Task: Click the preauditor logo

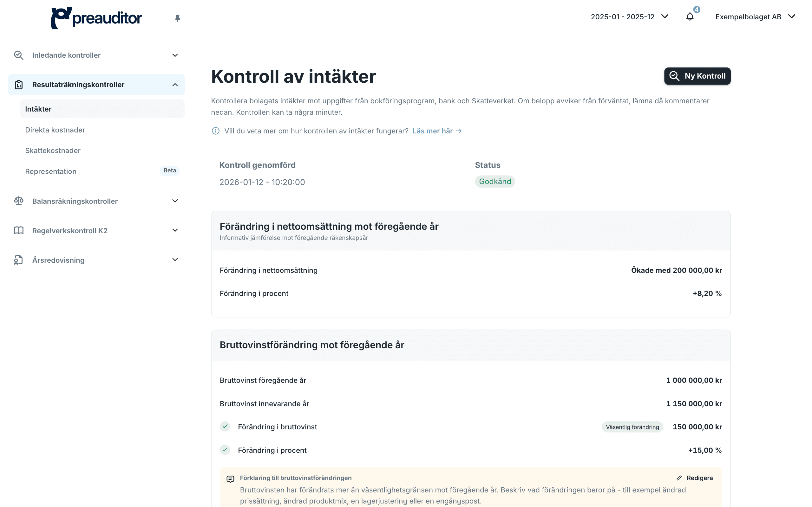Action: [x=96, y=18]
